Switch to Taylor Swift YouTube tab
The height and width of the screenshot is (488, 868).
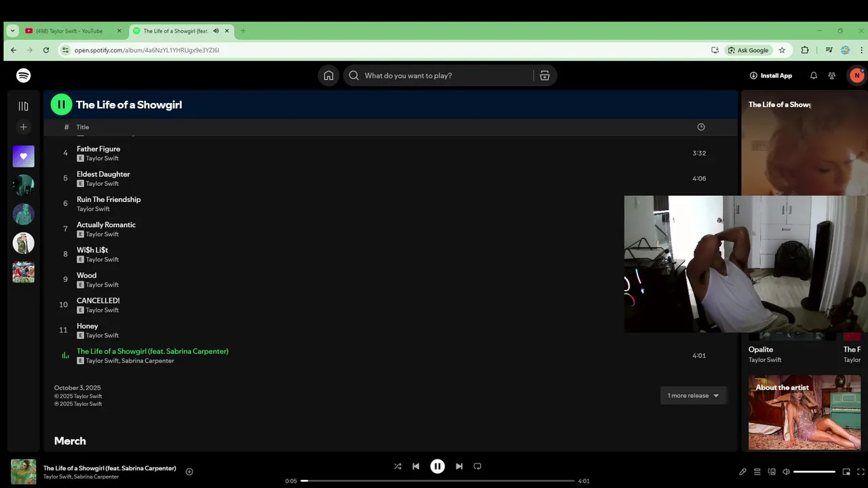click(x=74, y=30)
